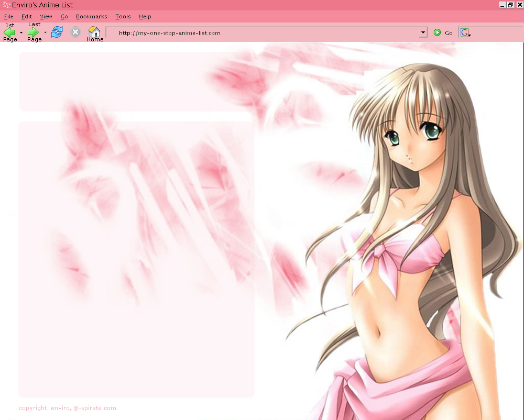The image size is (524, 420).
Task: Expand the forward button history dropdown
Action: click(x=45, y=32)
